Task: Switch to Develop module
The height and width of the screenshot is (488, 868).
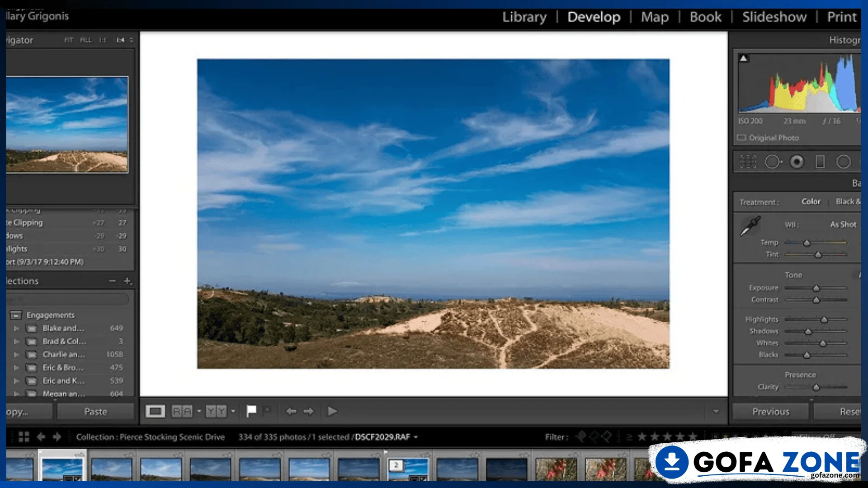Action: click(594, 17)
